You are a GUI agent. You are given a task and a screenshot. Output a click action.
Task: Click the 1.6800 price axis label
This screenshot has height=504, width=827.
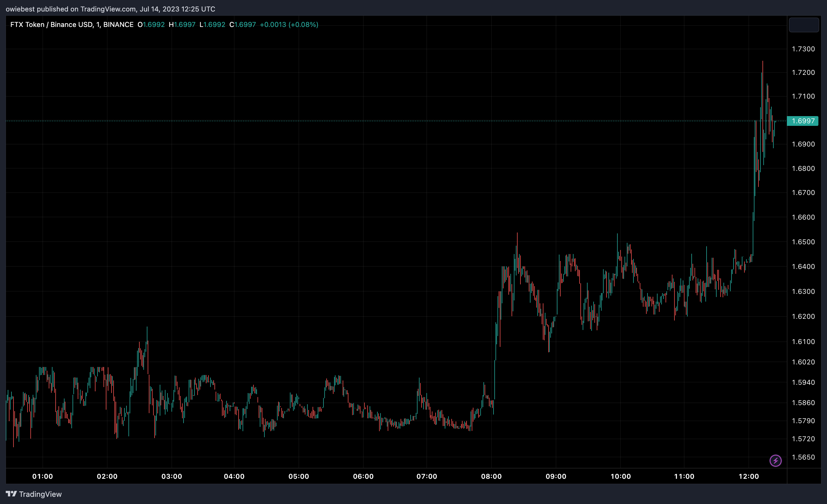(x=803, y=169)
